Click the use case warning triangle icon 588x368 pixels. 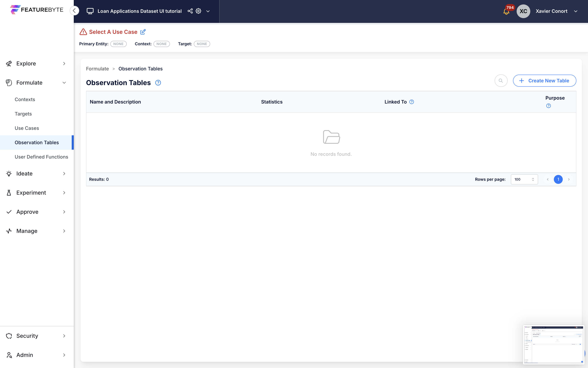coord(83,32)
